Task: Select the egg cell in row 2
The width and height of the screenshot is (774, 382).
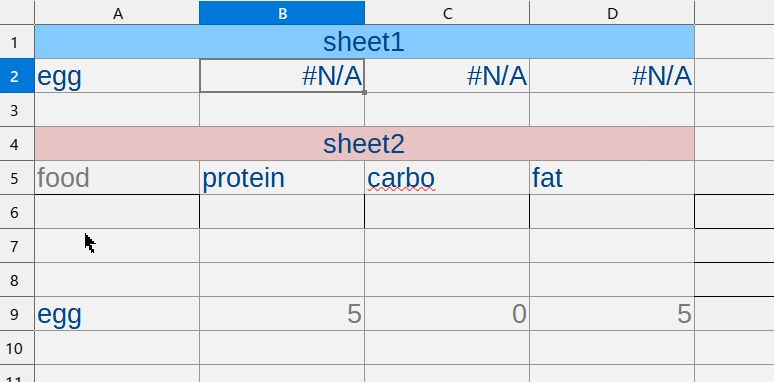Action: click(x=117, y=76)
